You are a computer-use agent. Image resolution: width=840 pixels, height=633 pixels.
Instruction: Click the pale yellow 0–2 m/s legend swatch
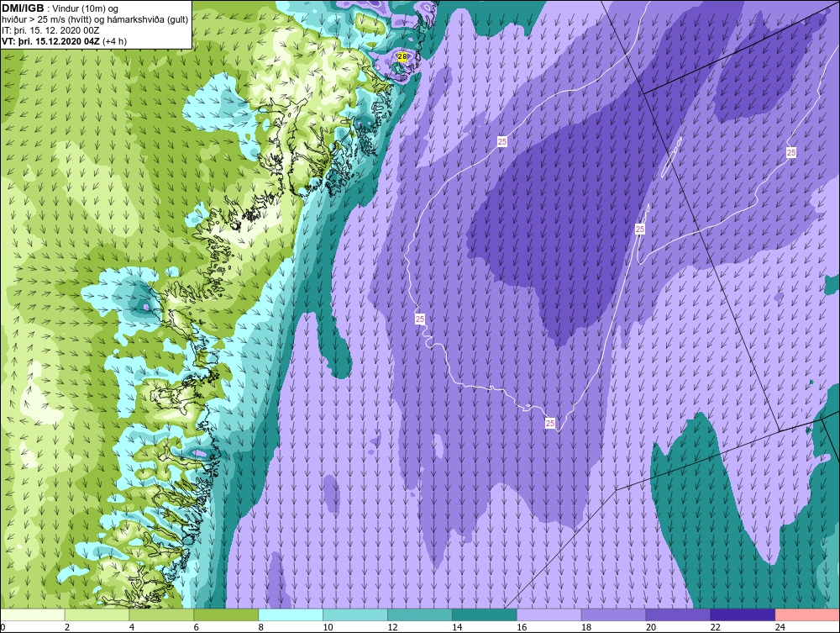pos(33,615)
